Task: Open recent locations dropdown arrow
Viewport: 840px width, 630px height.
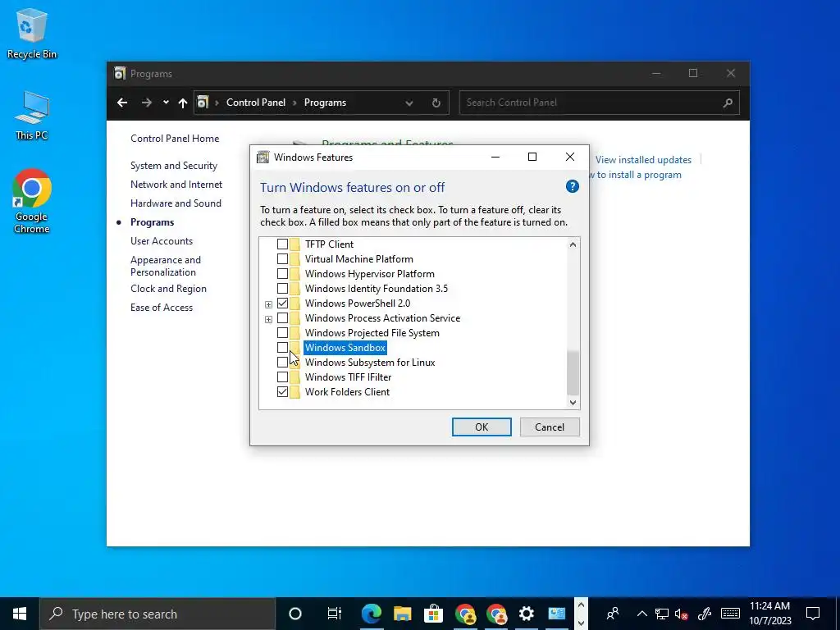Action: [x=166, y=103]
